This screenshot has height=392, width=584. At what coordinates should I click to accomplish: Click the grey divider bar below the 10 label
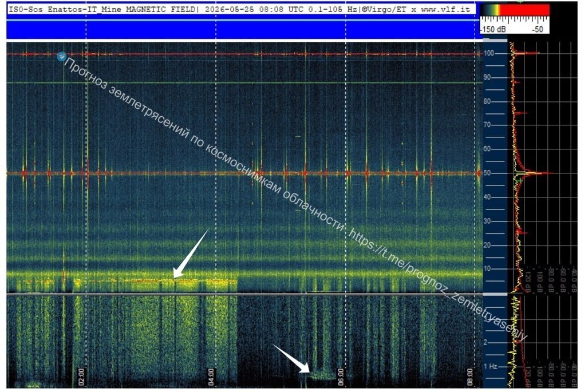tap(495, 295)
